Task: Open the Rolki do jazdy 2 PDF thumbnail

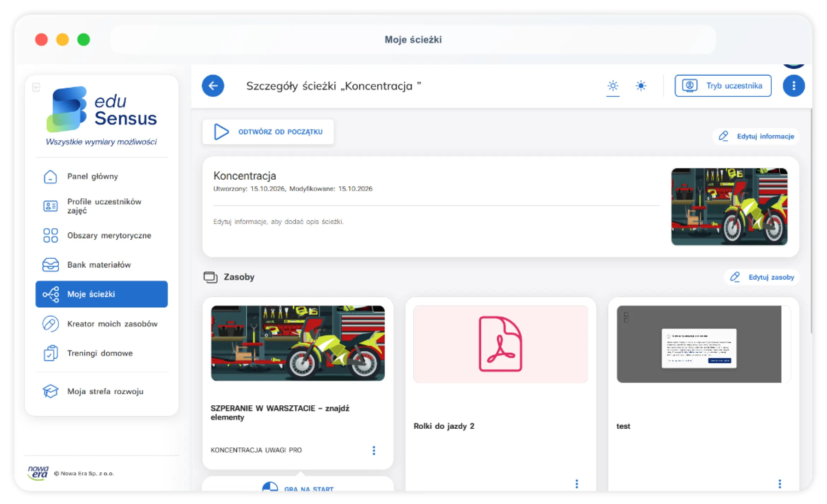Action: coord(500,344)
